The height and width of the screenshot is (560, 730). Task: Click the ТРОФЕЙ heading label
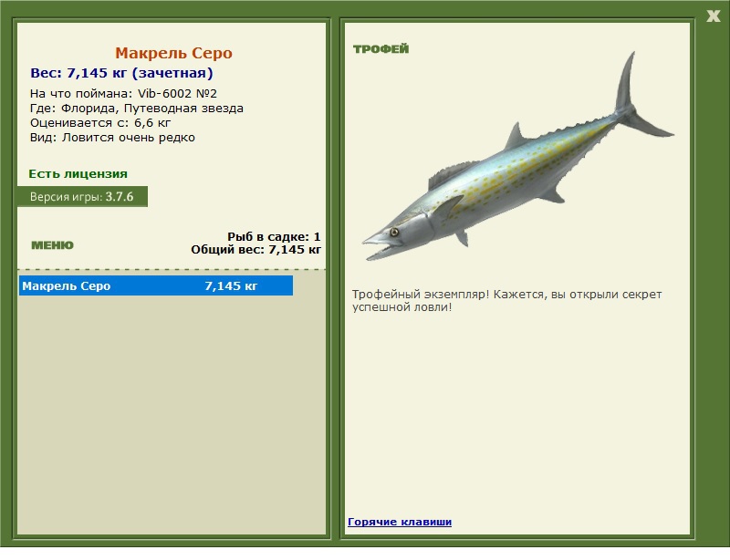tap(381, 49)
